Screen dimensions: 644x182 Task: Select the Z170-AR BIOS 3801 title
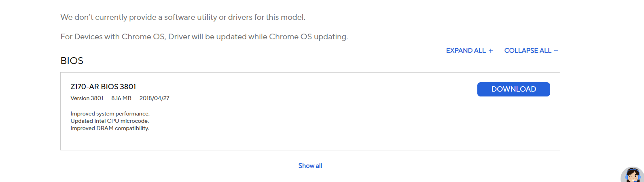pyautogui.click(x=103, y=87)
